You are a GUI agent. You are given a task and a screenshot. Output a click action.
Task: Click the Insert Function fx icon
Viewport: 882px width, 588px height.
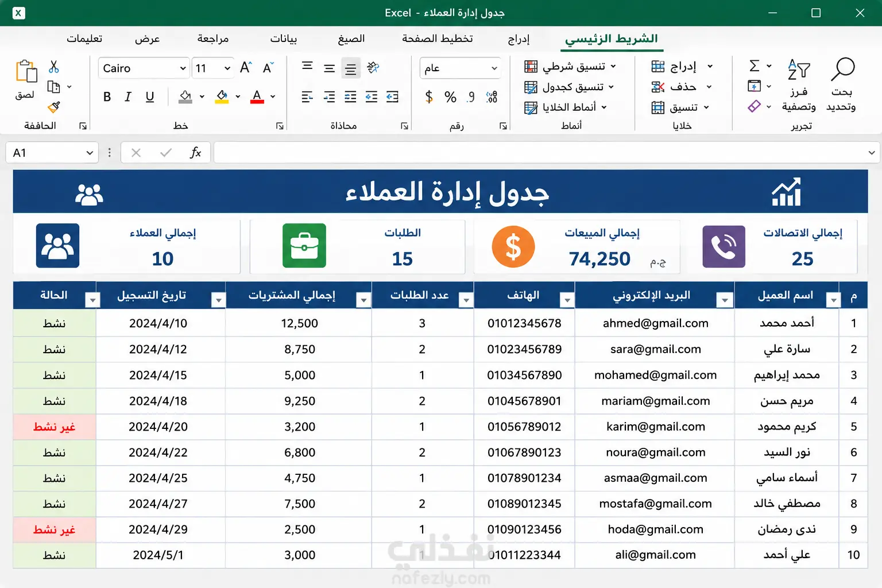[195, 153]
